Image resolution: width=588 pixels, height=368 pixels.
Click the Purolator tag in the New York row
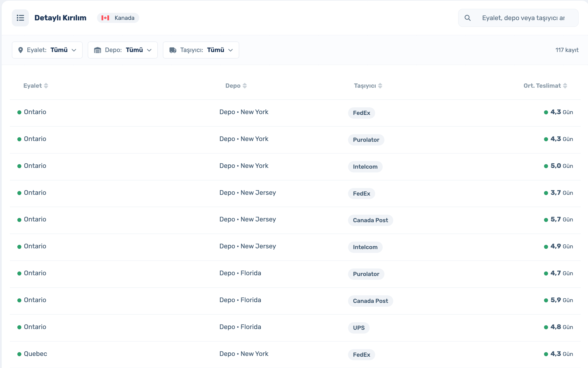(366, 140)
